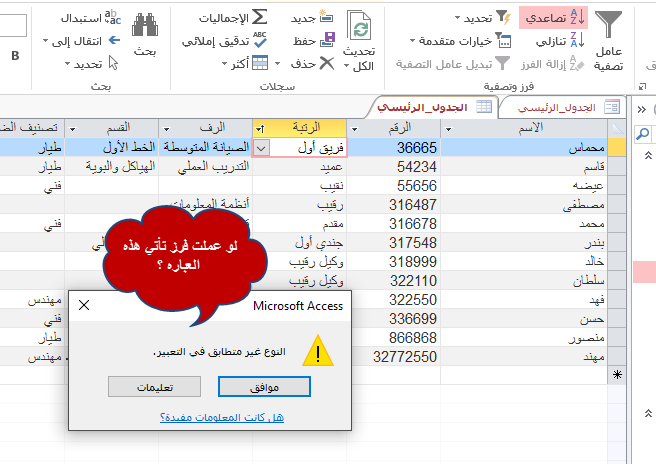
Task: Select the cell with number 32772550
Action: (x=394, y=357)
